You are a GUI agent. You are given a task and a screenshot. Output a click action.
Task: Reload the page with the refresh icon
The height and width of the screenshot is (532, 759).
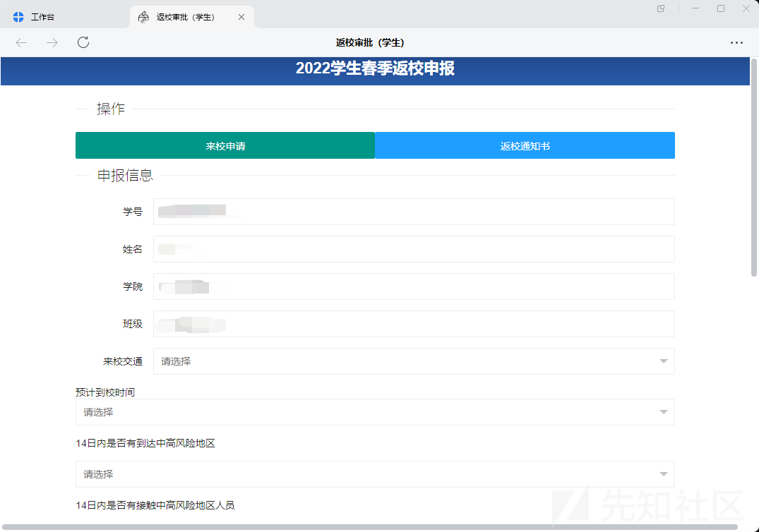(x=83, y=42)
